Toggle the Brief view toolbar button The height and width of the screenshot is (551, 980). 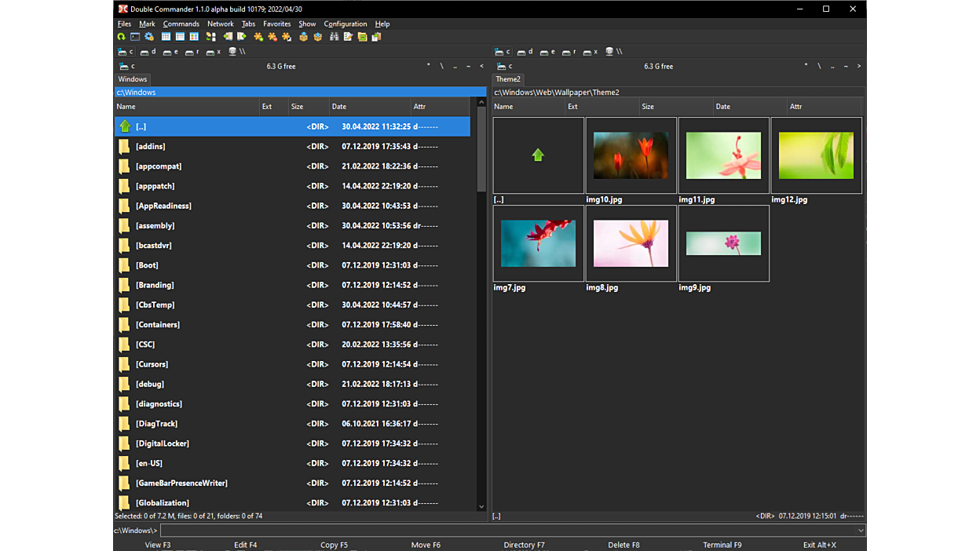pos(166,37)
